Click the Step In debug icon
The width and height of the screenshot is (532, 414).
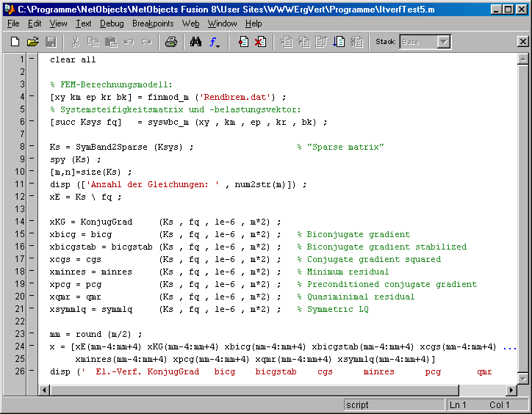tap(303, 42)
